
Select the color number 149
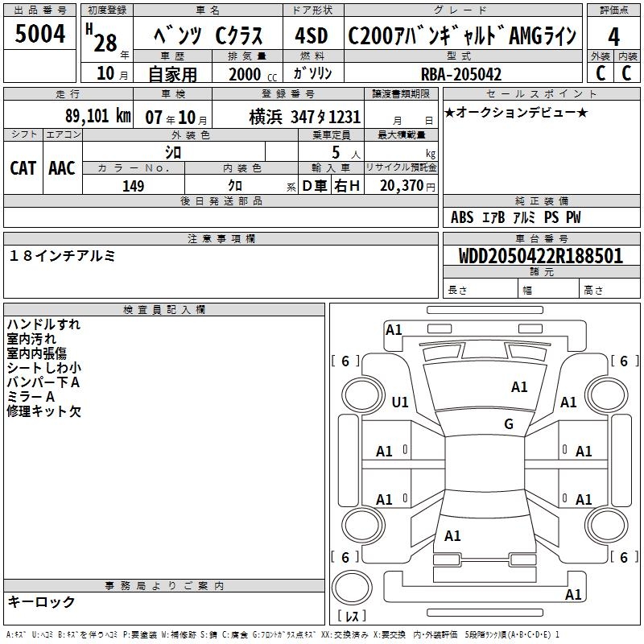click(133, 186)
